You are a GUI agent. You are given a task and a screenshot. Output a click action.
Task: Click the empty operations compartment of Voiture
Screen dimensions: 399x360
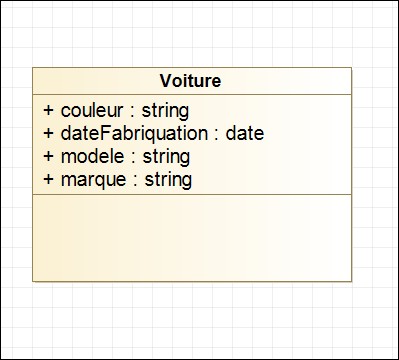coord(192,238)
